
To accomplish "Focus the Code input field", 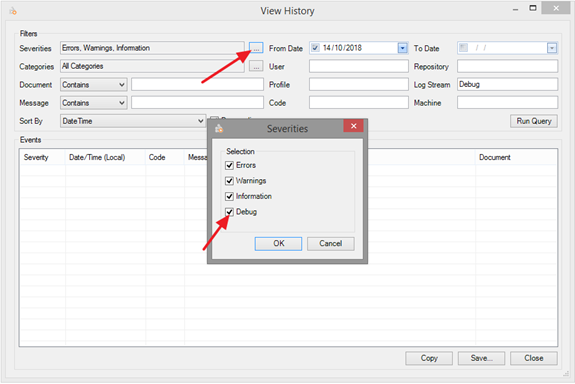I will click(x=359, y=103).
